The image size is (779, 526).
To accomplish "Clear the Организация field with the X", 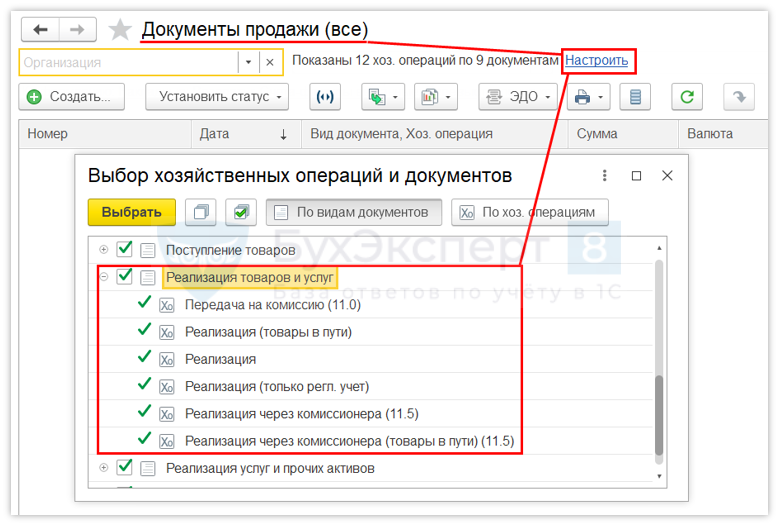I will tap(270, 63).
